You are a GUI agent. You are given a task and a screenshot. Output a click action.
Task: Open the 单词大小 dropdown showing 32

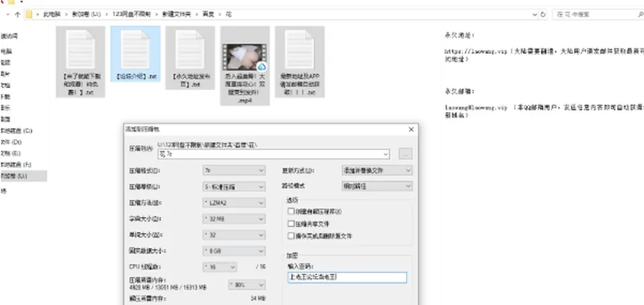coord(234,235)
